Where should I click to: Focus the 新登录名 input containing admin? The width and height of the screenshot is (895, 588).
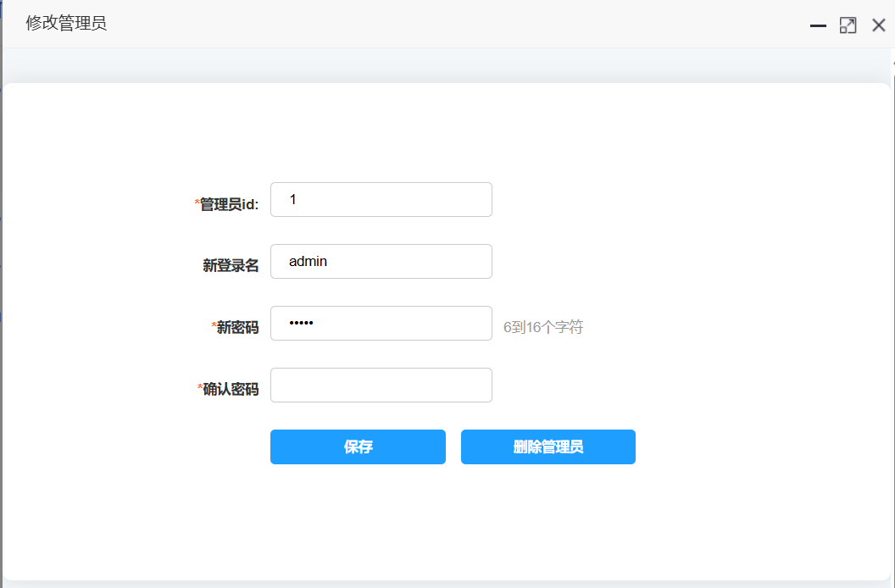[381, 262]
